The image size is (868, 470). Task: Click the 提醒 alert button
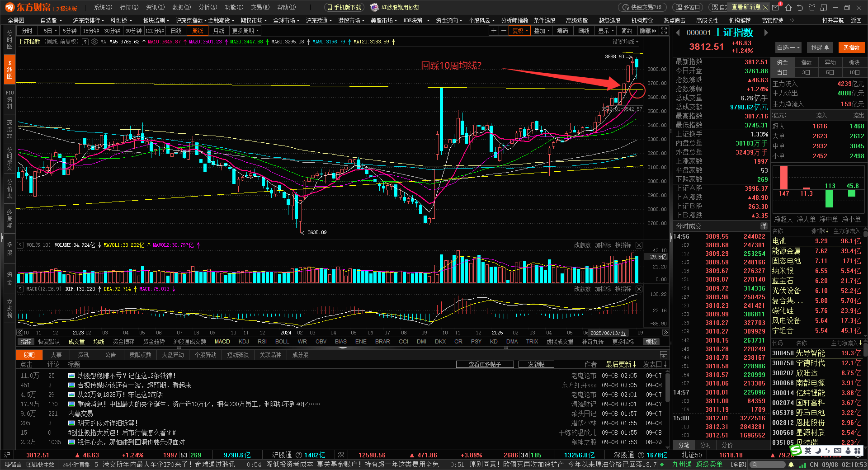click(x=820, y=47)
